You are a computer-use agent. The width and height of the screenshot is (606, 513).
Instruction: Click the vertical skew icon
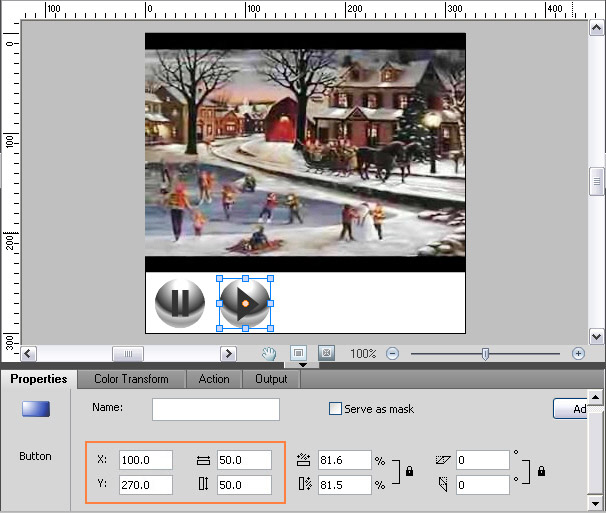[x=443, y=484]
